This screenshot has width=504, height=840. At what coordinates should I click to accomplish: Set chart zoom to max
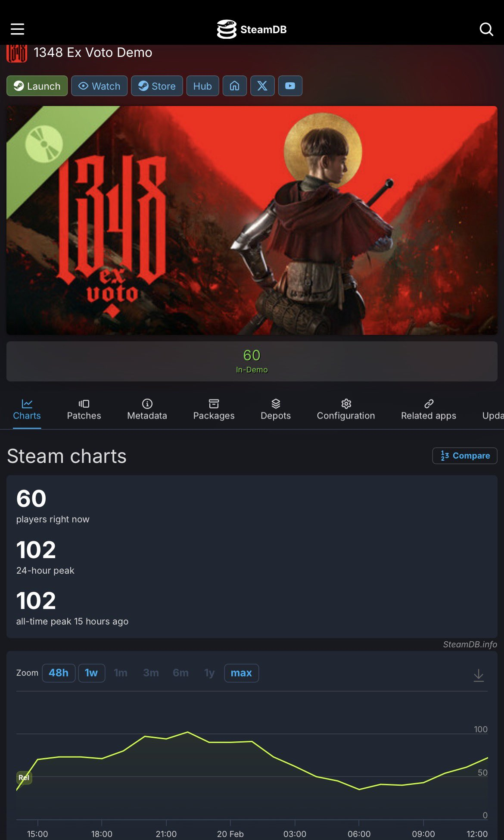(x=241, y=673)
